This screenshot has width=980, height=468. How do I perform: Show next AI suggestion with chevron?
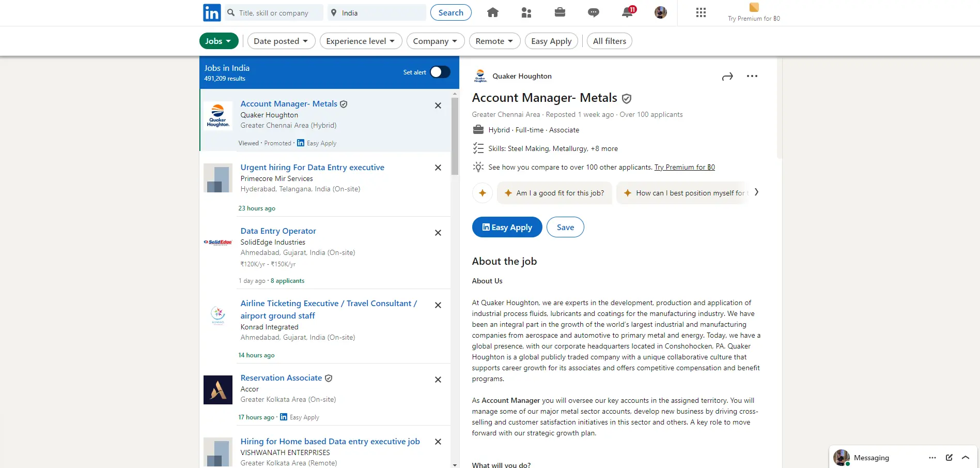[x=756, y=192]
